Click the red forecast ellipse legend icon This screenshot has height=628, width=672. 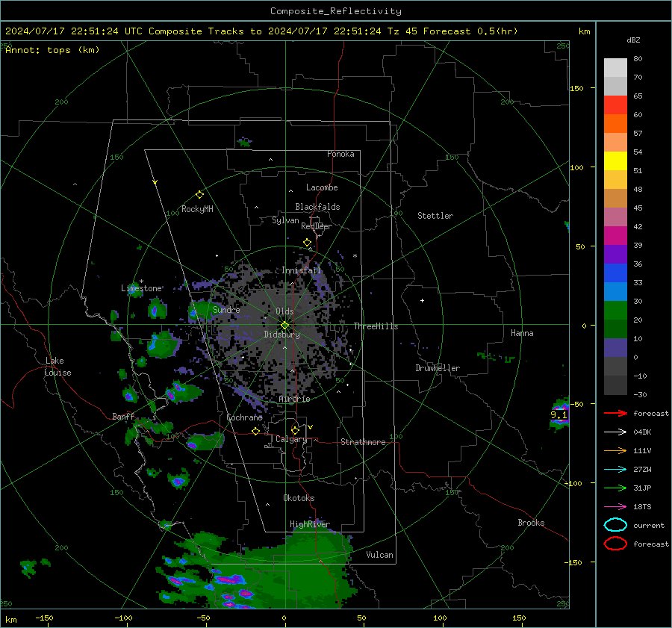pyautogui.click(x=615, y=544)
